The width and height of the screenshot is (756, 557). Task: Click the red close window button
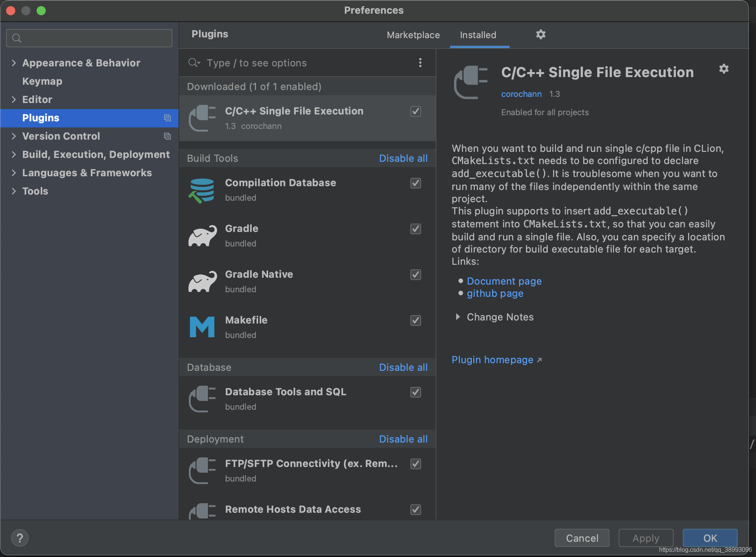pyautogui.click(x=11, y=11)
